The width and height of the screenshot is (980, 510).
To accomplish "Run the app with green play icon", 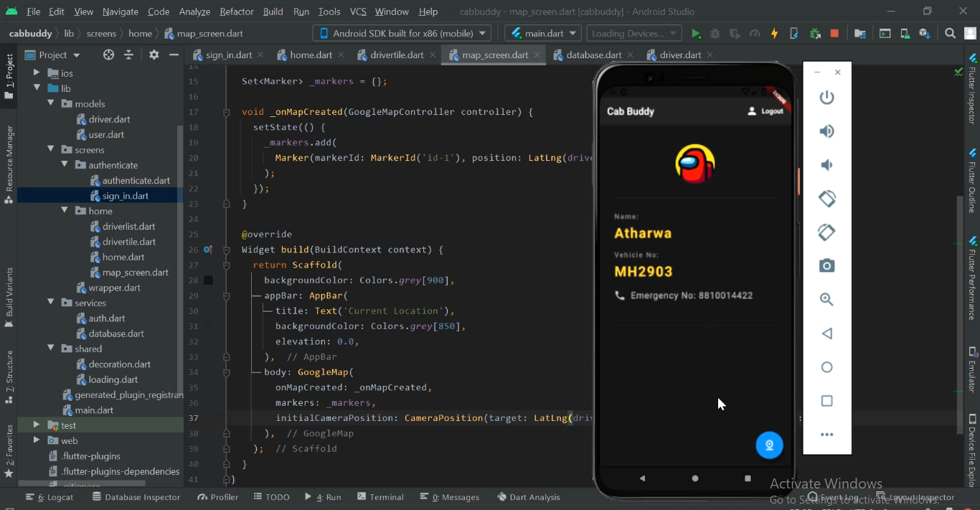I will pyautogui.click(x=695, y=34).
